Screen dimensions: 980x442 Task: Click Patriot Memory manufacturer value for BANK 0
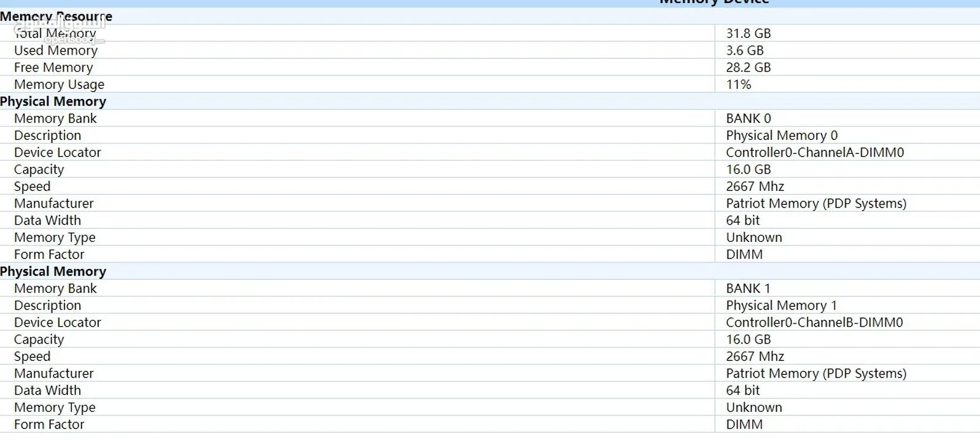point(816,204)
